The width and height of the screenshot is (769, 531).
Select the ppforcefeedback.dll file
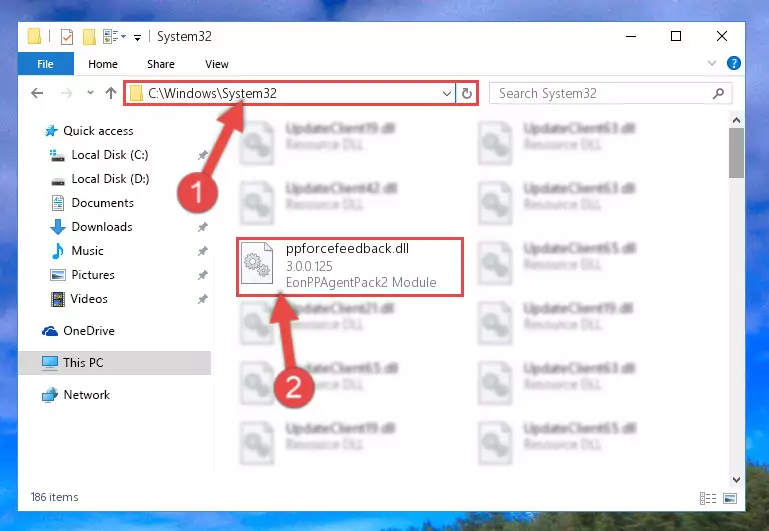(350, 267)
